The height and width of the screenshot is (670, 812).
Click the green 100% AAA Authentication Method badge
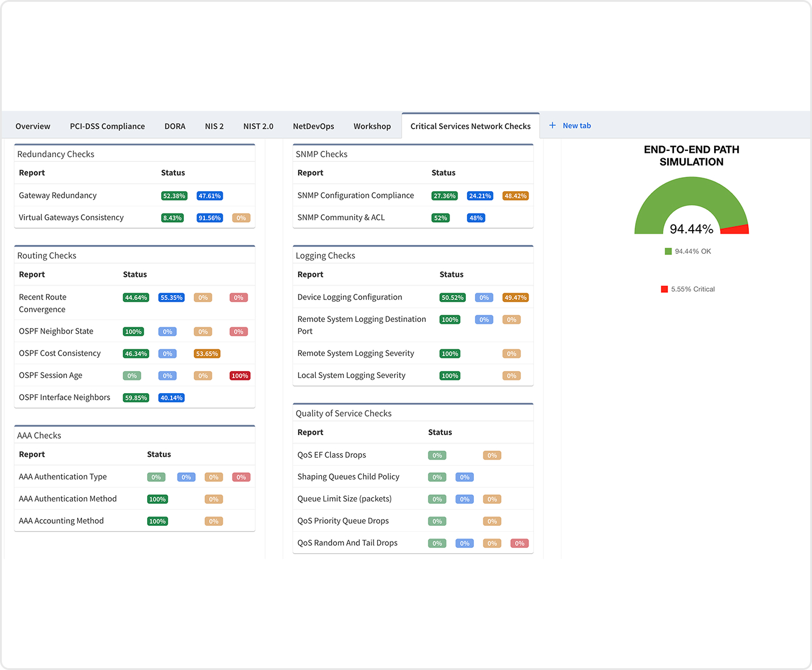158,500
